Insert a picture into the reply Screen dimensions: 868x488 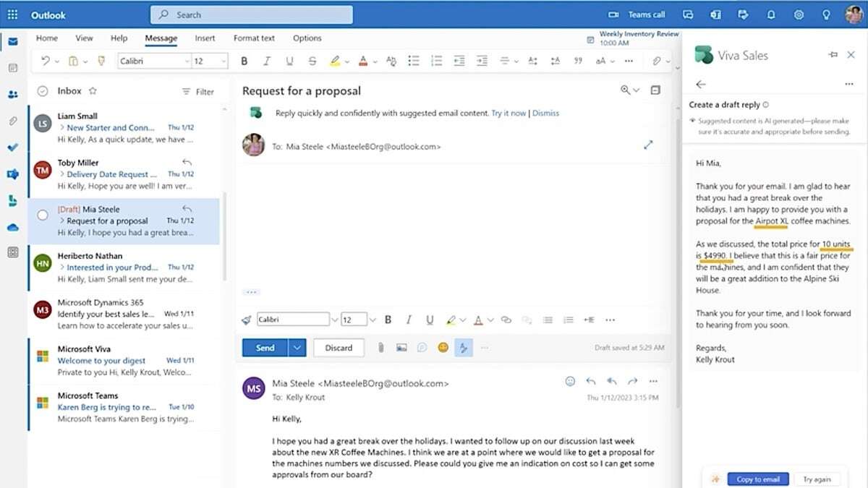point(402,347)
